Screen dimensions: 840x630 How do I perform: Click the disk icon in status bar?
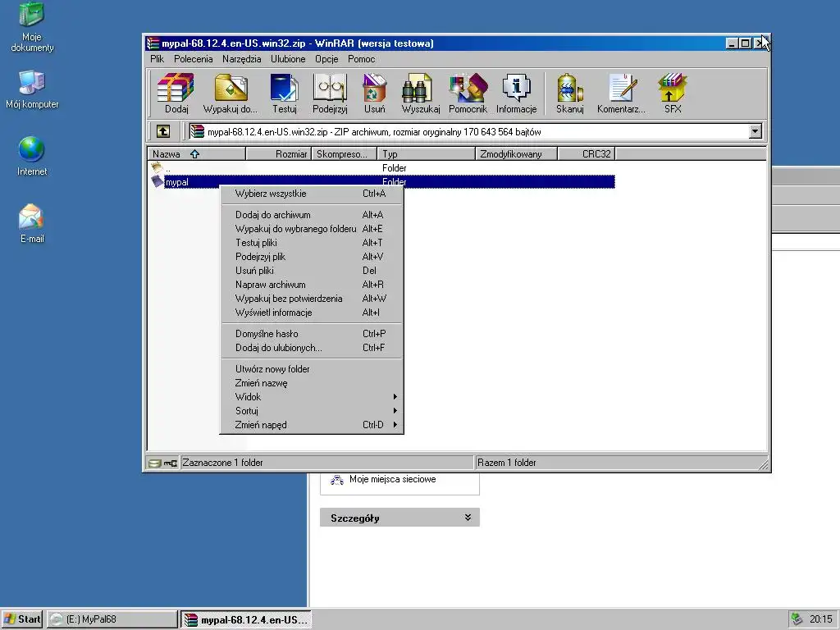[x=154, y=463]
